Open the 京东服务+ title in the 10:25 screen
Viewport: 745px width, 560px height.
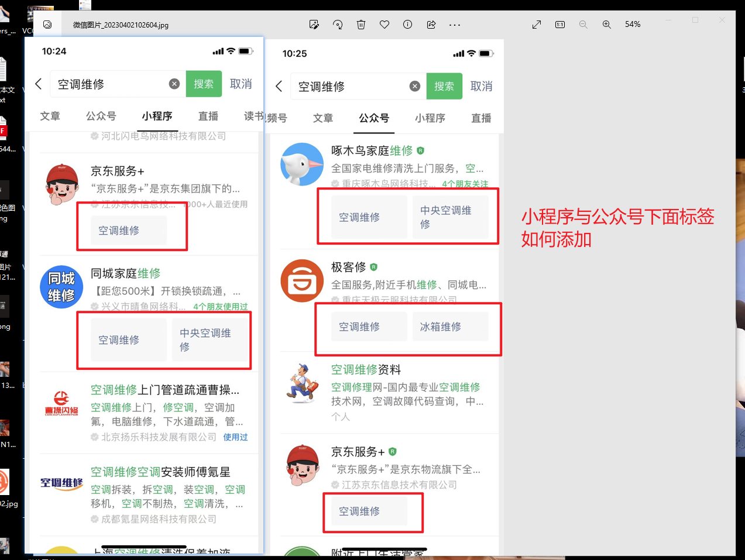[x=358, y=452]
